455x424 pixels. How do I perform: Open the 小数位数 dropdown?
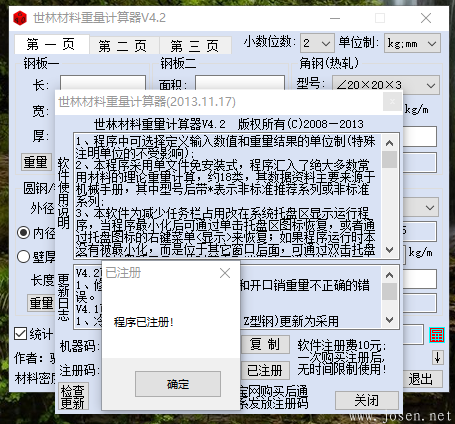(x=317, y=43)
